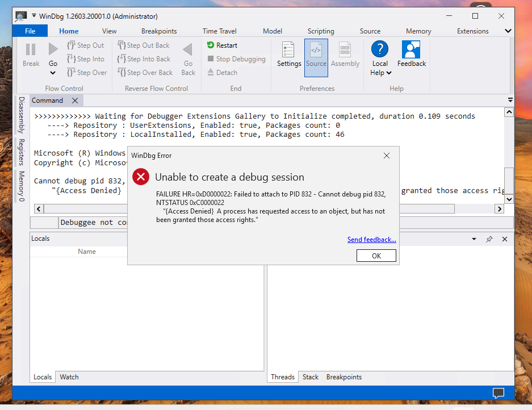Click the command output left scroll arrow
Screen dimensions: 532x410
[x=39, y=209]
